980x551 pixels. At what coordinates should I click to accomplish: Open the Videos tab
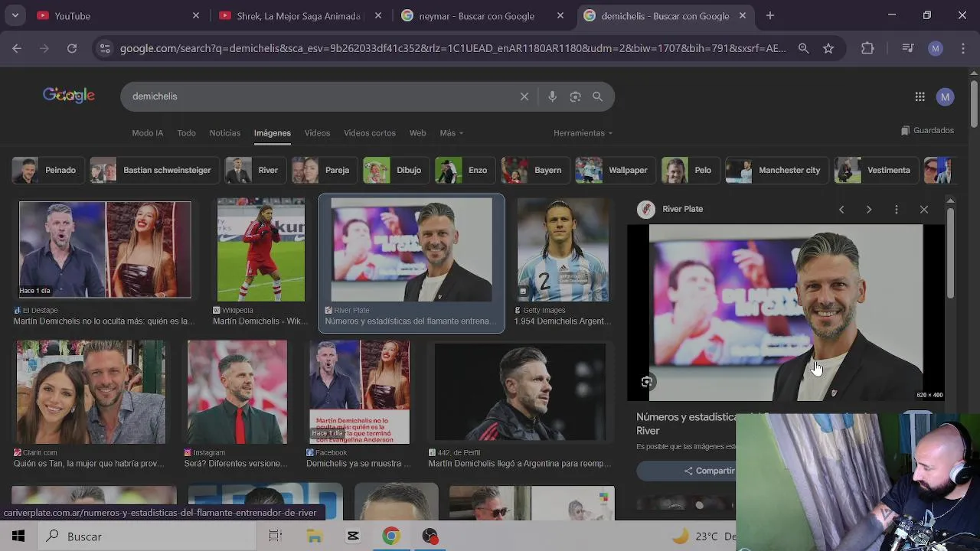(x=317, y=133)
